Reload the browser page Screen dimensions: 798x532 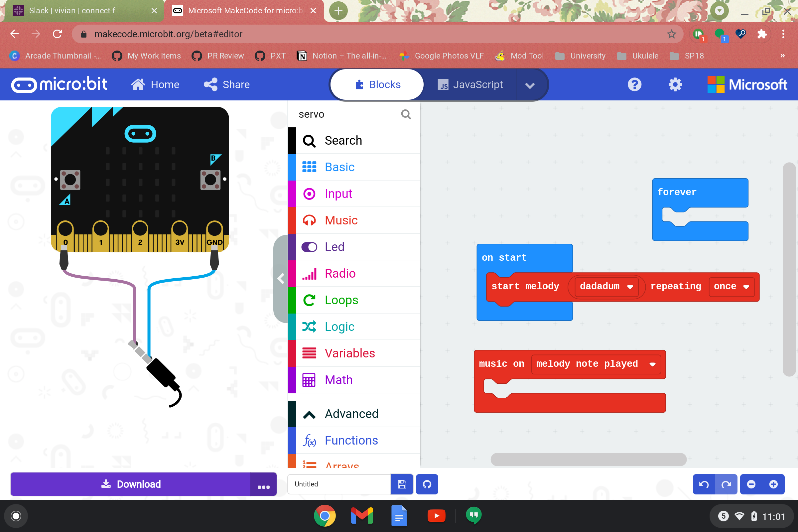tap(57, 34)
